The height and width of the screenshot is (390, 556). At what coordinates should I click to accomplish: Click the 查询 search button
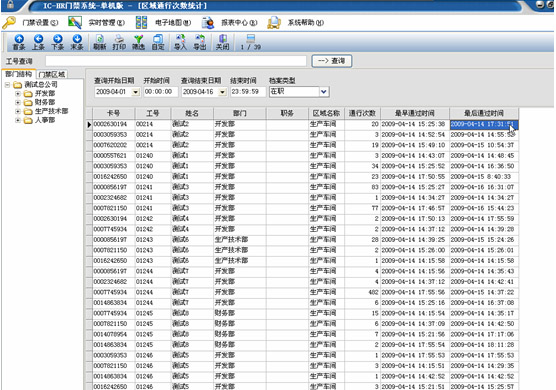point(332,61)
